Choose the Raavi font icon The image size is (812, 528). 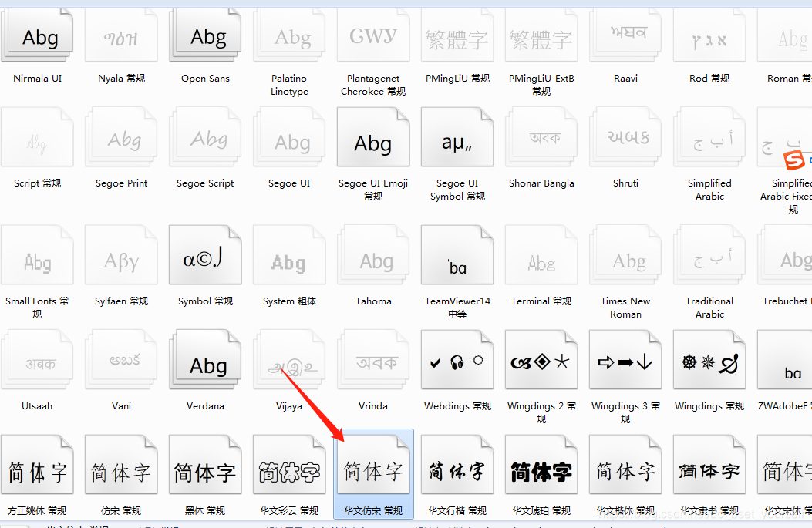coord(625,36)
